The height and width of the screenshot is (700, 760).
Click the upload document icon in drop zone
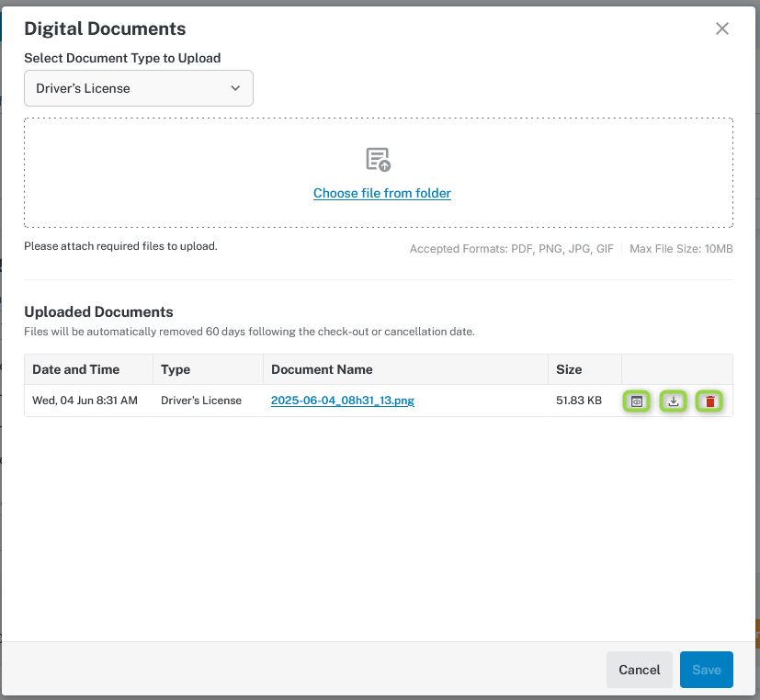tap(378, 160)
